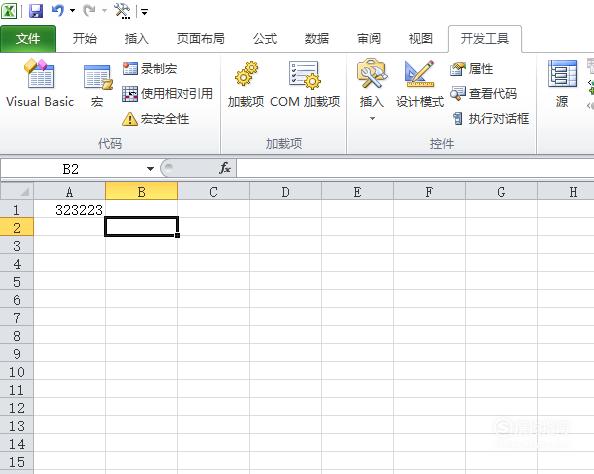Select column B header

click(x=141, y=192)
